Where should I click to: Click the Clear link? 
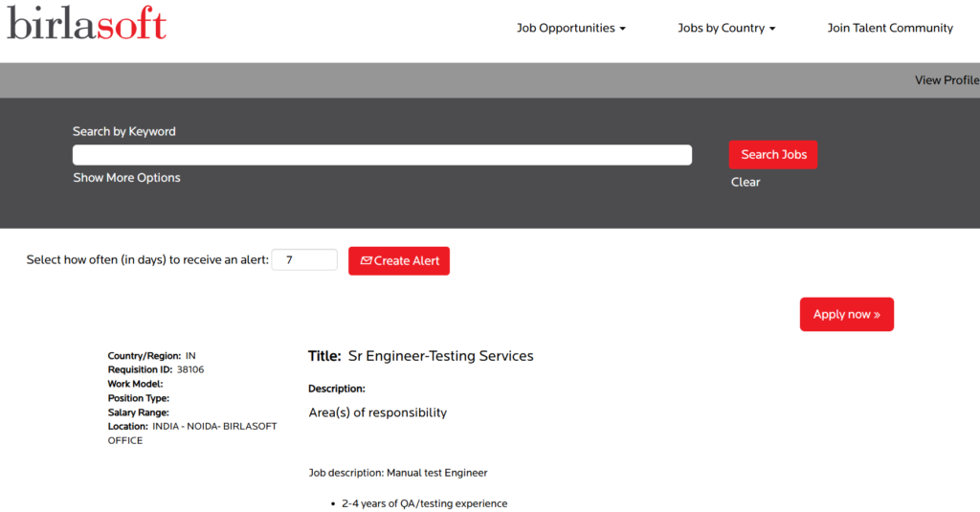coord(746,182)
